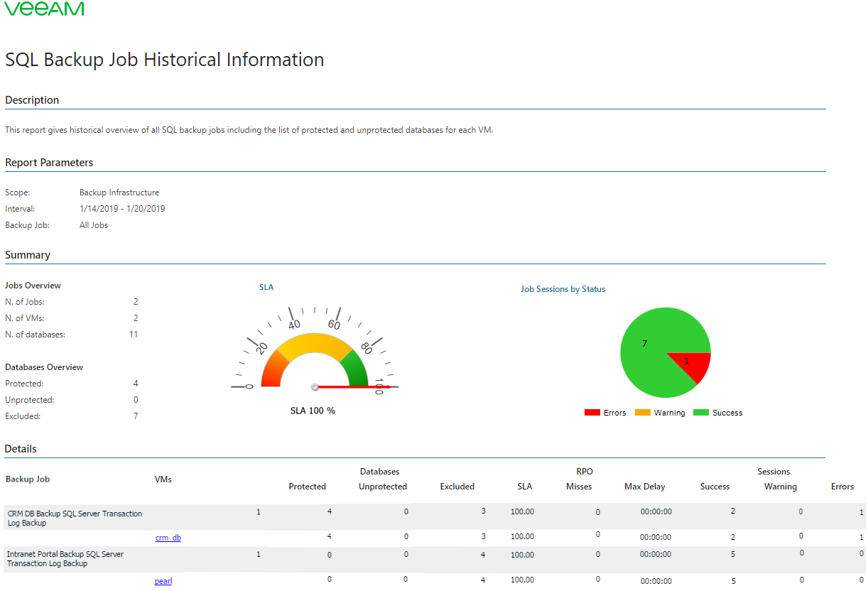Open the pearl VM link
Viewport: 868px width, 591px height.
coord(163,581)
